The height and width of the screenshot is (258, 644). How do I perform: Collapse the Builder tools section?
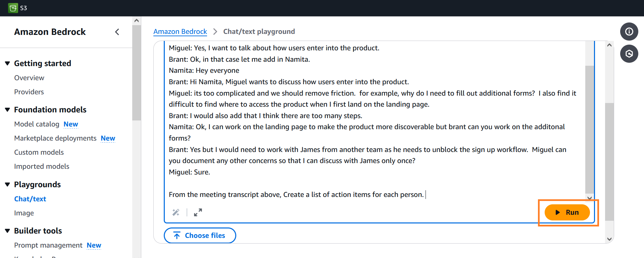7,231
